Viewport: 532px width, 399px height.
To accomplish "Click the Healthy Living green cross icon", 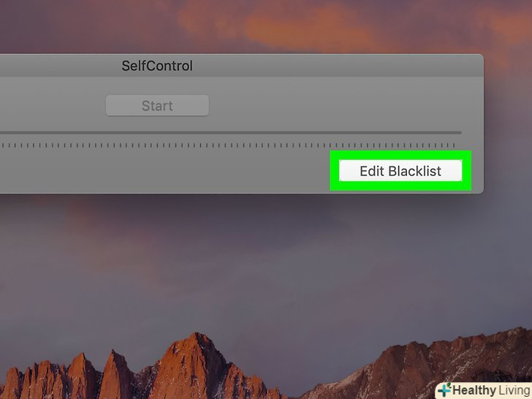I will 444,389.
